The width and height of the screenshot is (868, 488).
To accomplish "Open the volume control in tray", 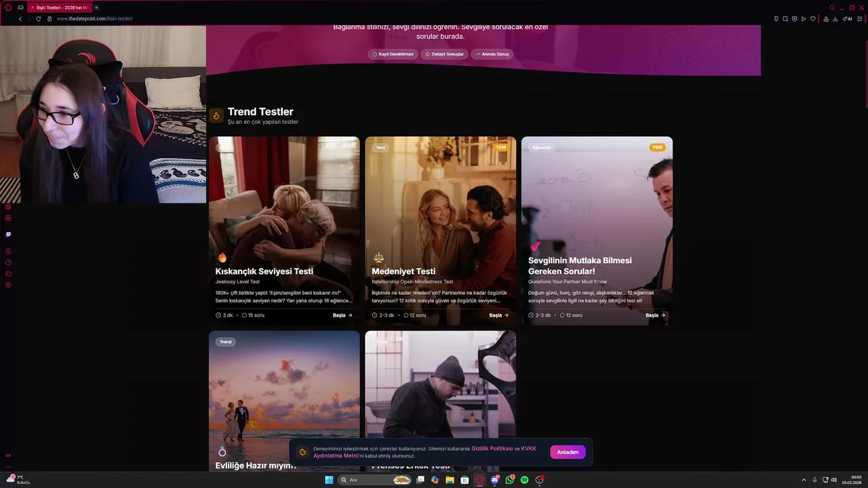I will 833,480.
